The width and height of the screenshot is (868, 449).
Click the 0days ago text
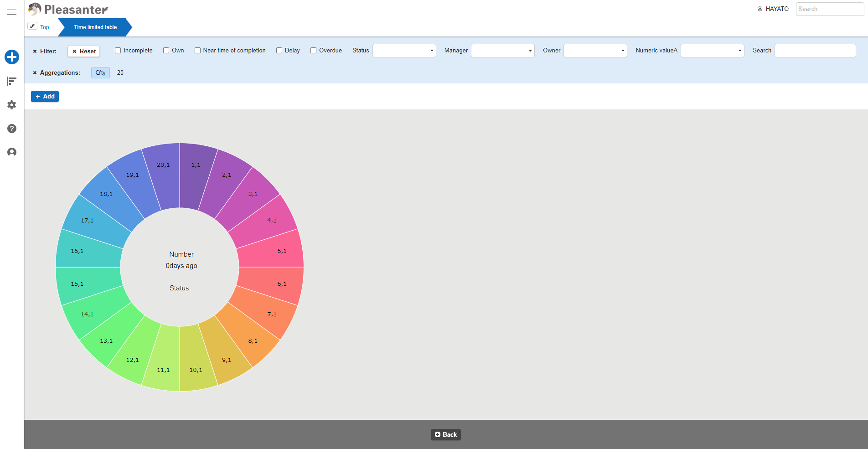(181, 266)
